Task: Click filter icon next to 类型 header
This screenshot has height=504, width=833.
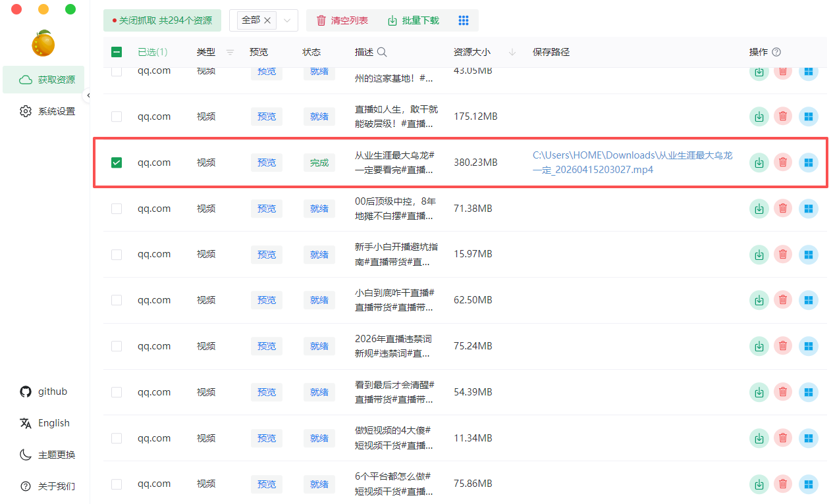Action: point(230,53)
